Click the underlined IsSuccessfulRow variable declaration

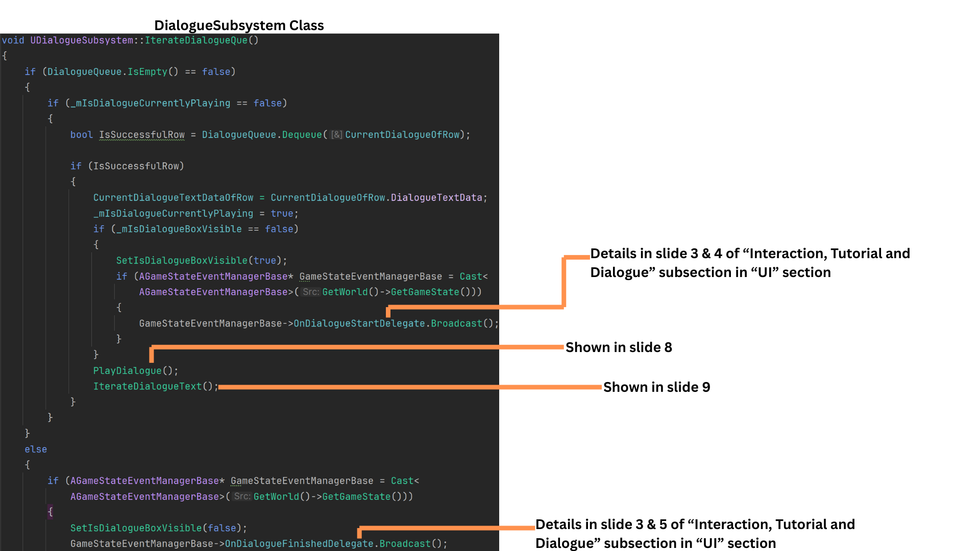pos(141,135)
